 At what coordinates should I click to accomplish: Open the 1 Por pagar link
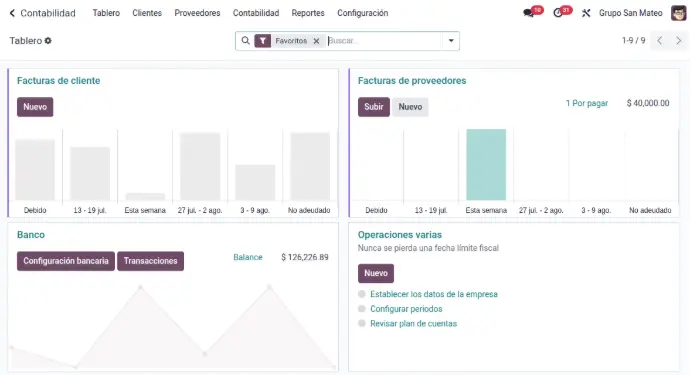[587, 103]
